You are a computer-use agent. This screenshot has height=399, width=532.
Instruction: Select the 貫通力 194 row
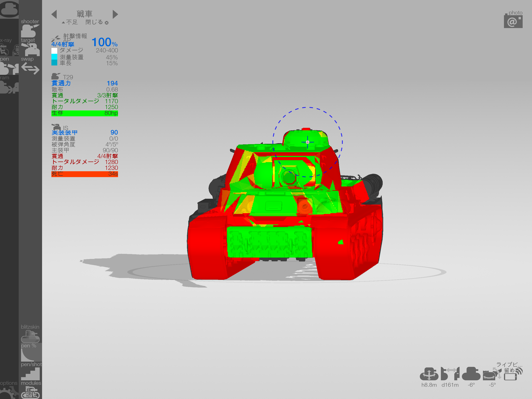coord(85,83)
